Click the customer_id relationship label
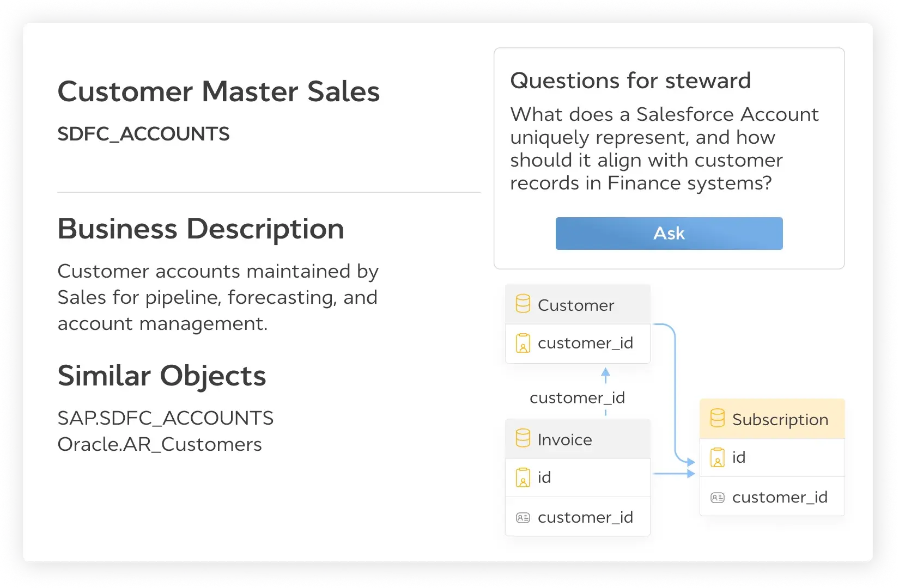 pyautogui.click(x=577, y=397)
